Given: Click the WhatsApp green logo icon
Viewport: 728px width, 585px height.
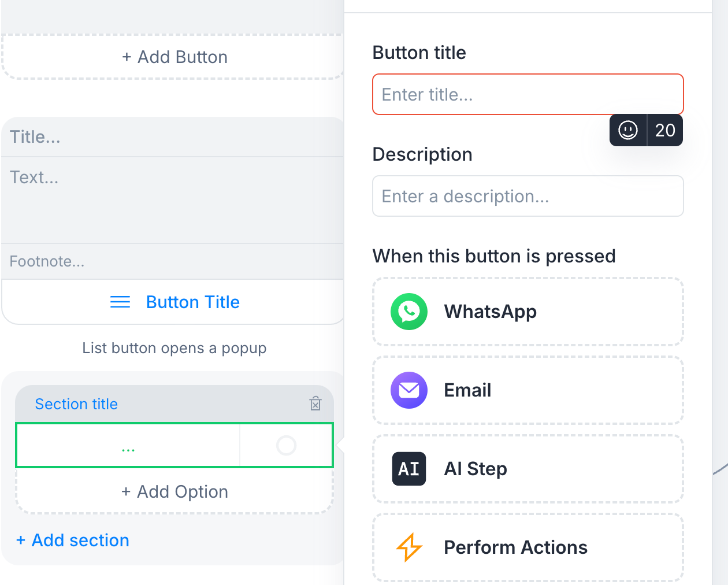Looking at the screenshot, I should click(x=409, y=312).
